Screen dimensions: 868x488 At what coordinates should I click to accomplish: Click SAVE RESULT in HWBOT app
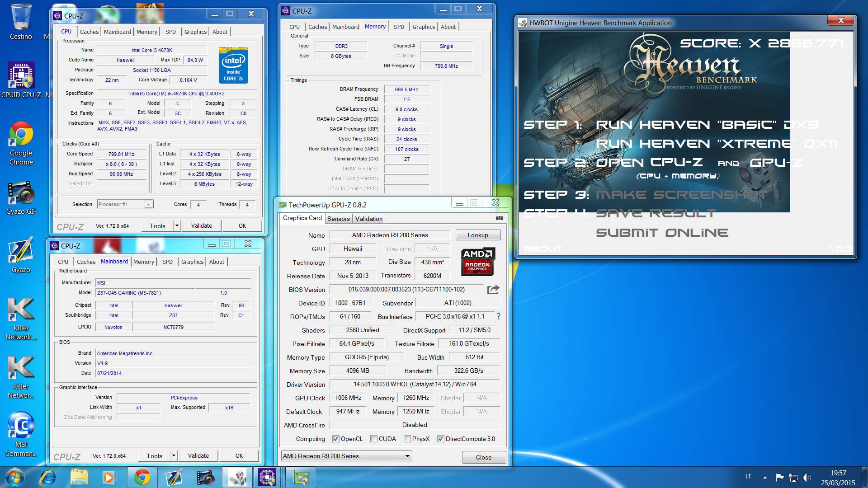click(x=656, y=213)
